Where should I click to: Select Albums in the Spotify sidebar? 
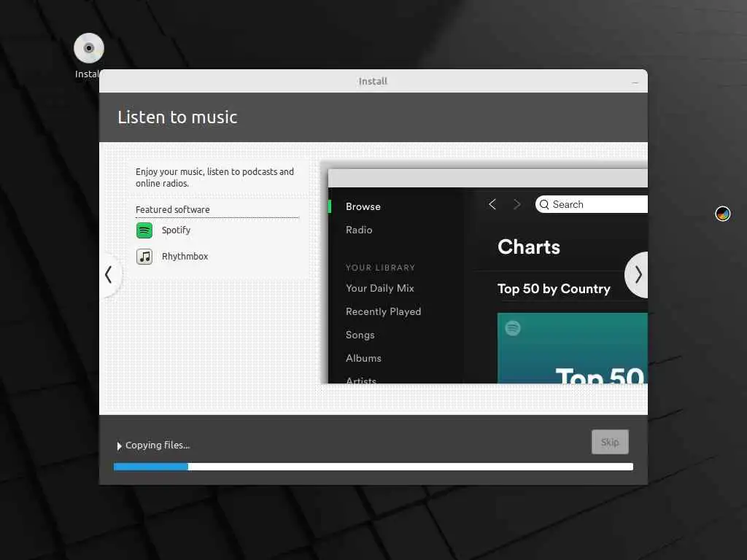[x=363, y=358]
